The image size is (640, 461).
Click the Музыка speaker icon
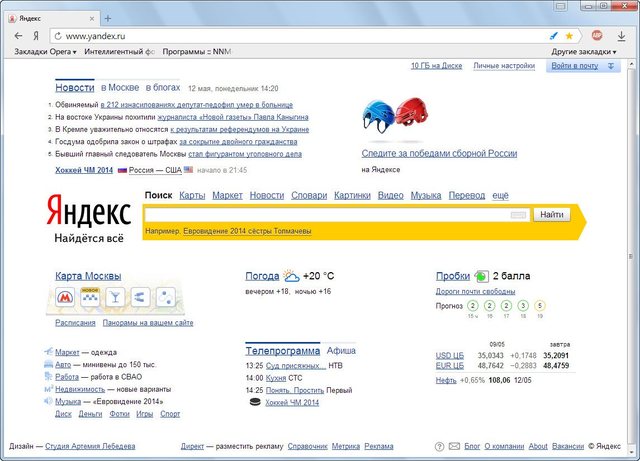click(x=48, y=401)
